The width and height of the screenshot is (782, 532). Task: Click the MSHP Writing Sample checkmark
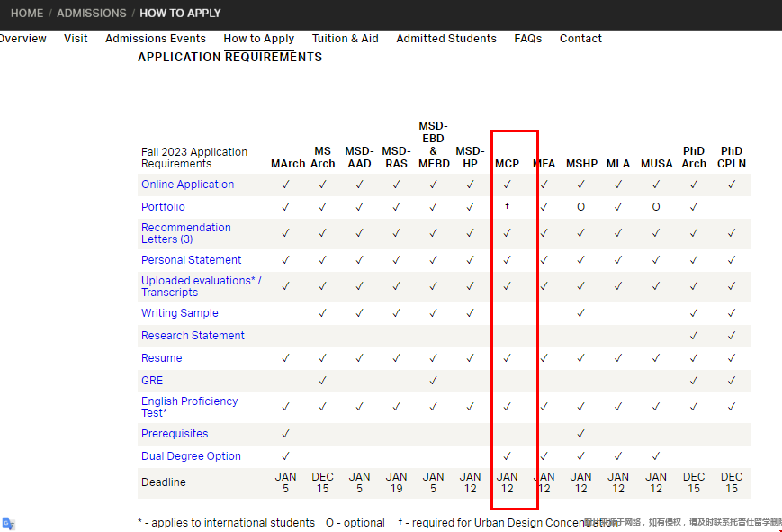(581, 313)
